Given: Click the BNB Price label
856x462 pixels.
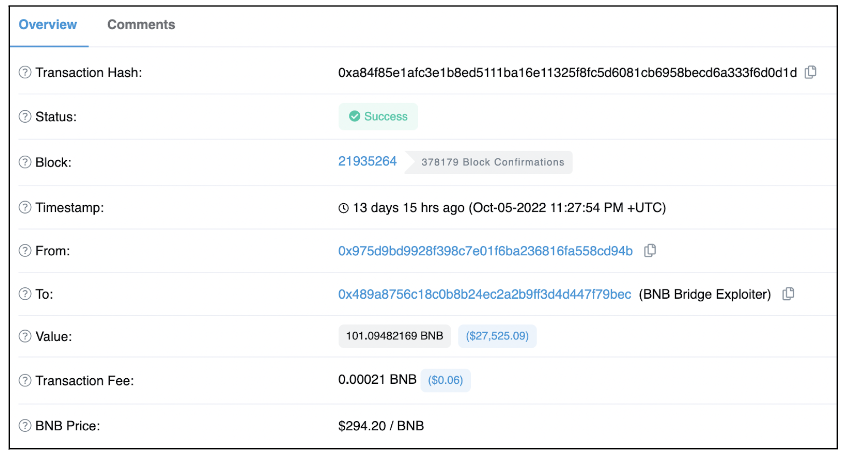Looking at the screenshot, I should point(68,425).
